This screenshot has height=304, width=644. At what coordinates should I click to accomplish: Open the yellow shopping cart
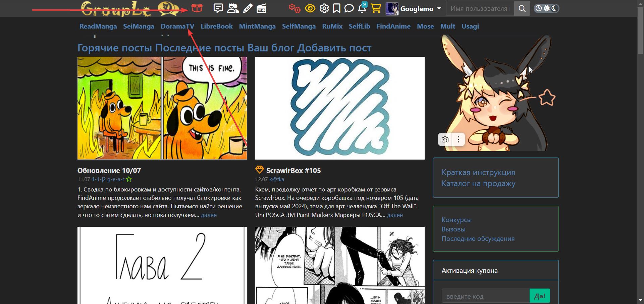tap(376, 8)
